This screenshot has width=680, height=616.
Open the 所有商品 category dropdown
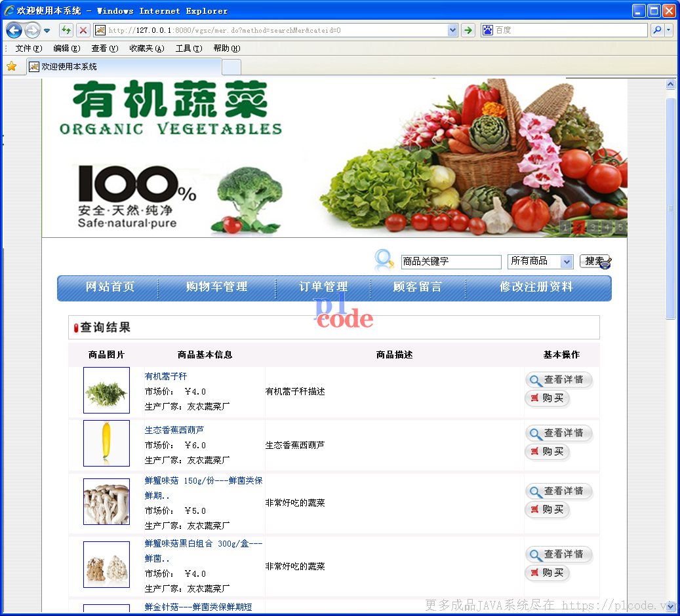click(540, 261)
